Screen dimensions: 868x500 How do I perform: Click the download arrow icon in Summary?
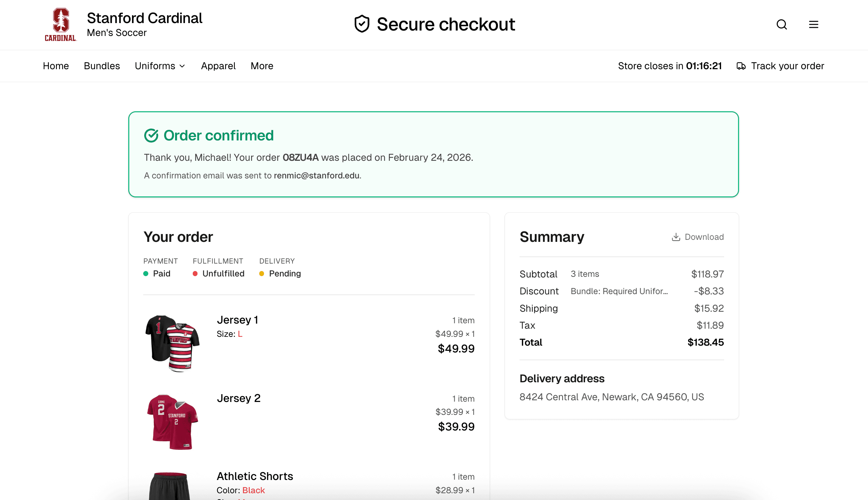click(x=676, y=237)
